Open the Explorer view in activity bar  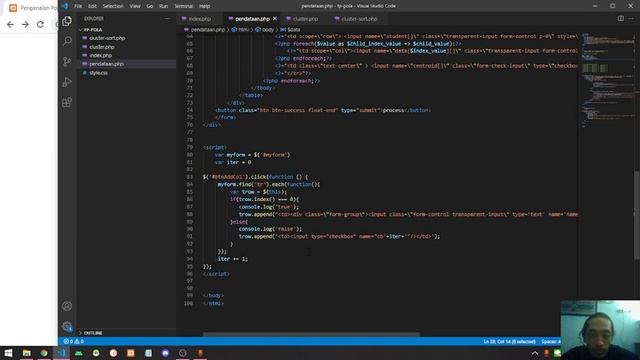pyautogui.click(x=67, y=21)
